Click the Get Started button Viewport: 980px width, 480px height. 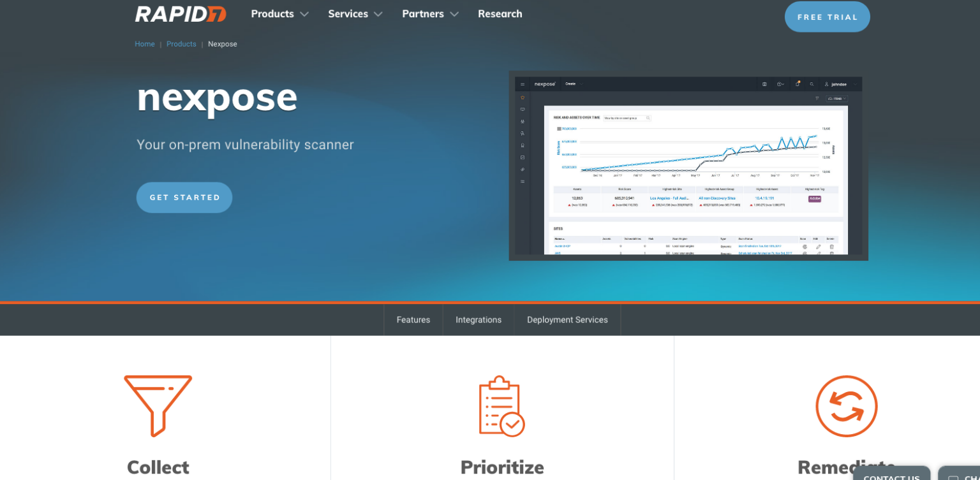[184, 198]
